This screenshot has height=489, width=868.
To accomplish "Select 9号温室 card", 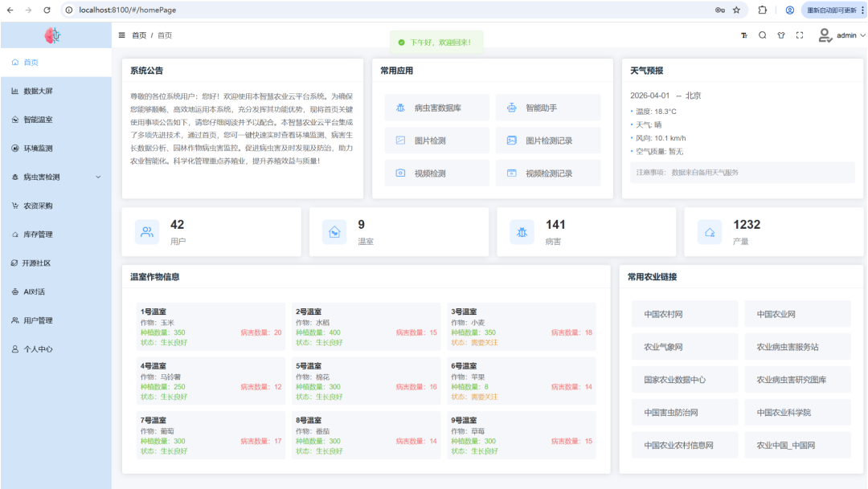I will (x=522, y=435).
